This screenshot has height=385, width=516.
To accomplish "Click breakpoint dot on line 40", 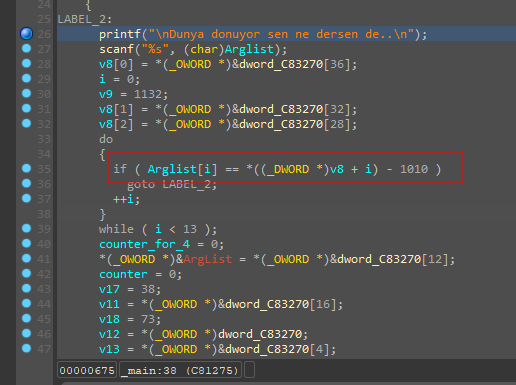I will pyautogui.click(x=26, y=243).
